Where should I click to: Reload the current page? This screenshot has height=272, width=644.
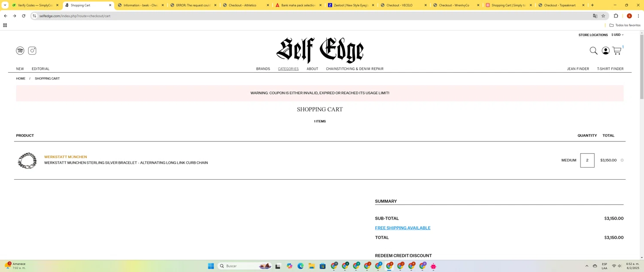[24, 16]
